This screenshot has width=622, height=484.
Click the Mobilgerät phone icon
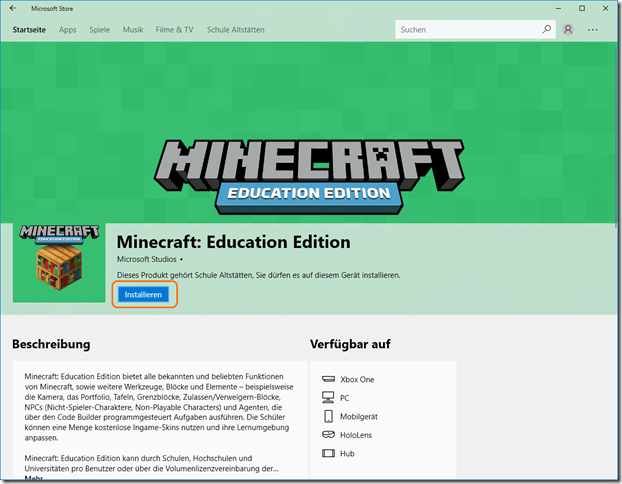[x=328, y=416]
